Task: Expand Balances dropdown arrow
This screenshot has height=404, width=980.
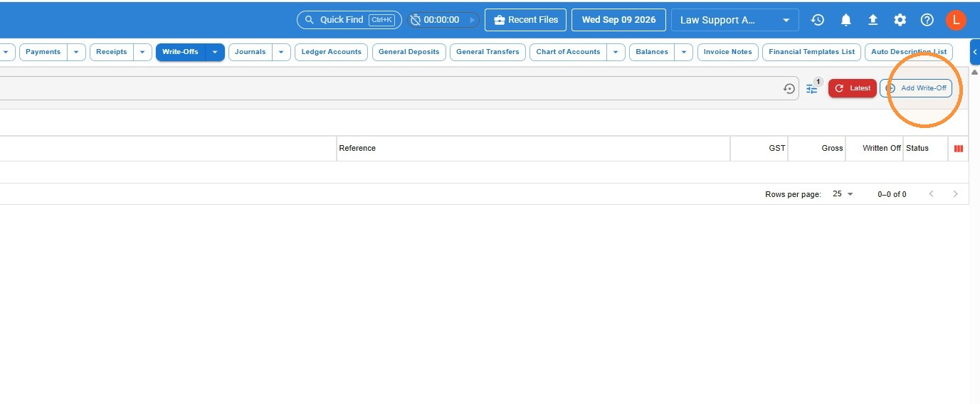Action: [684, 52]
